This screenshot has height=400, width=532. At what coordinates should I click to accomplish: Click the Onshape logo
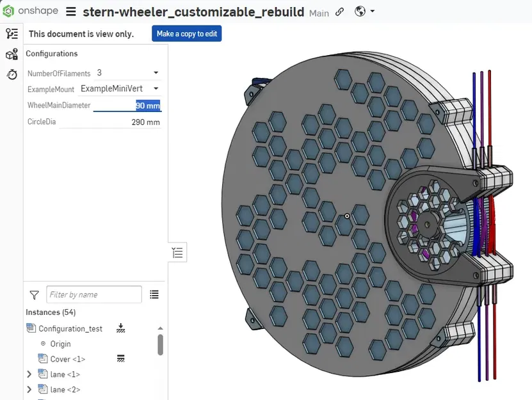30,11
